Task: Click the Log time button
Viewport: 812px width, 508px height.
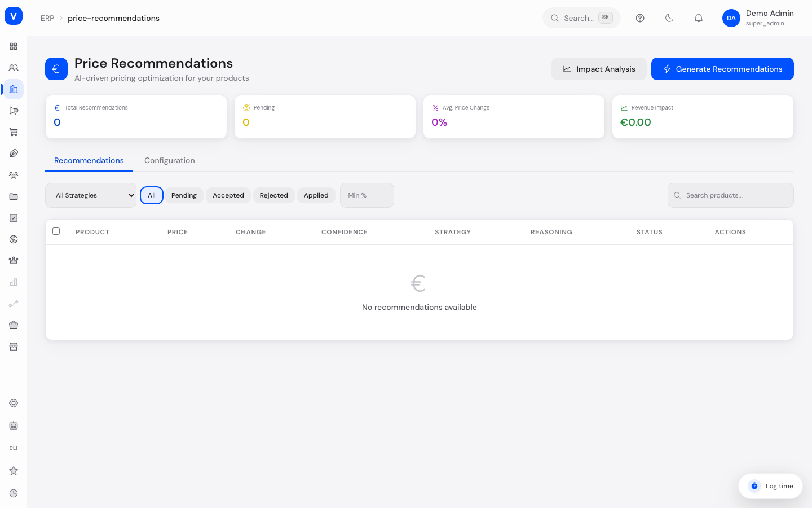Action: pos(770,486)
